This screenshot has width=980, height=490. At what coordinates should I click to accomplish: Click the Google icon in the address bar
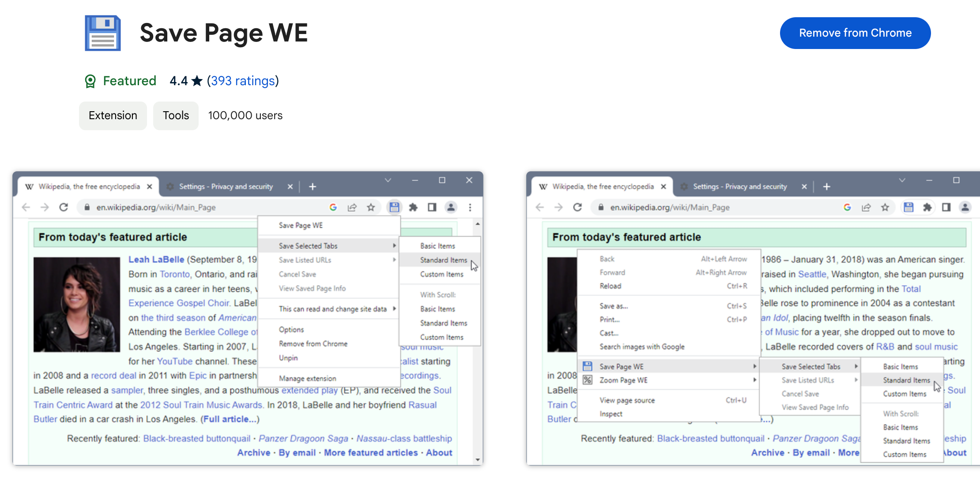(333, 207)
